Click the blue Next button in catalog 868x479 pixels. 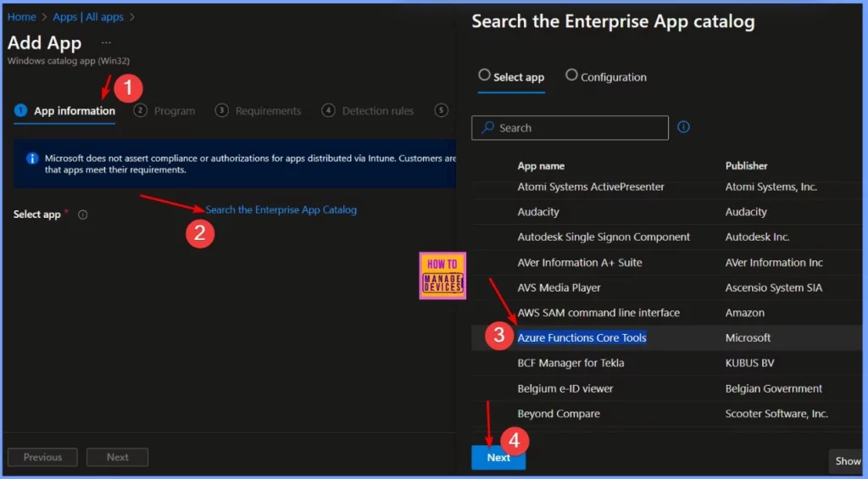click(x=498, y=458)
